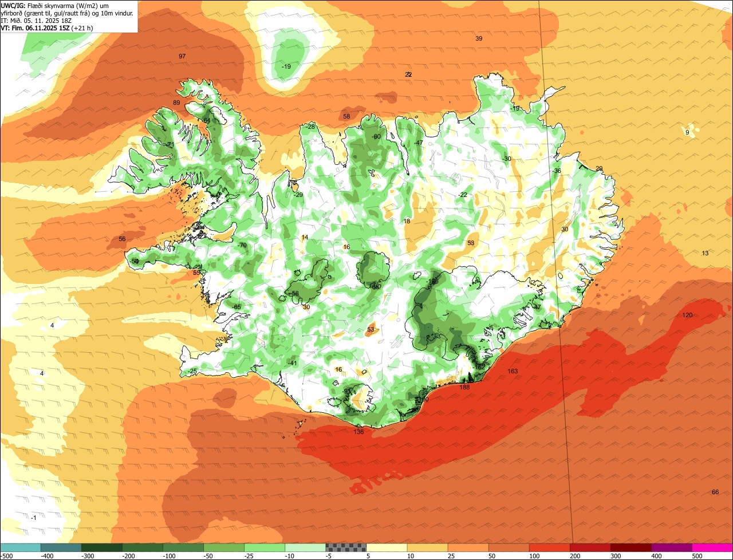Click the map value -70
733x560 pixels.
(242, 245)
